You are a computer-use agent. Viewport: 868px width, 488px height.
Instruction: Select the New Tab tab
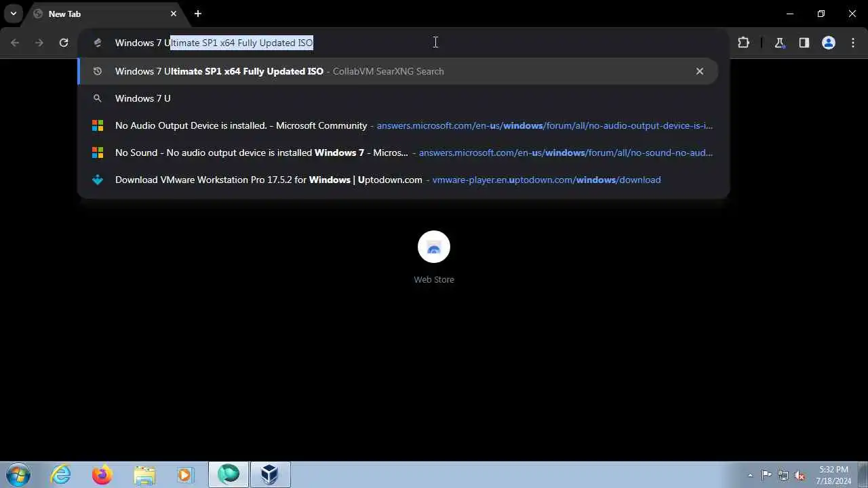[x=105, y=14]
